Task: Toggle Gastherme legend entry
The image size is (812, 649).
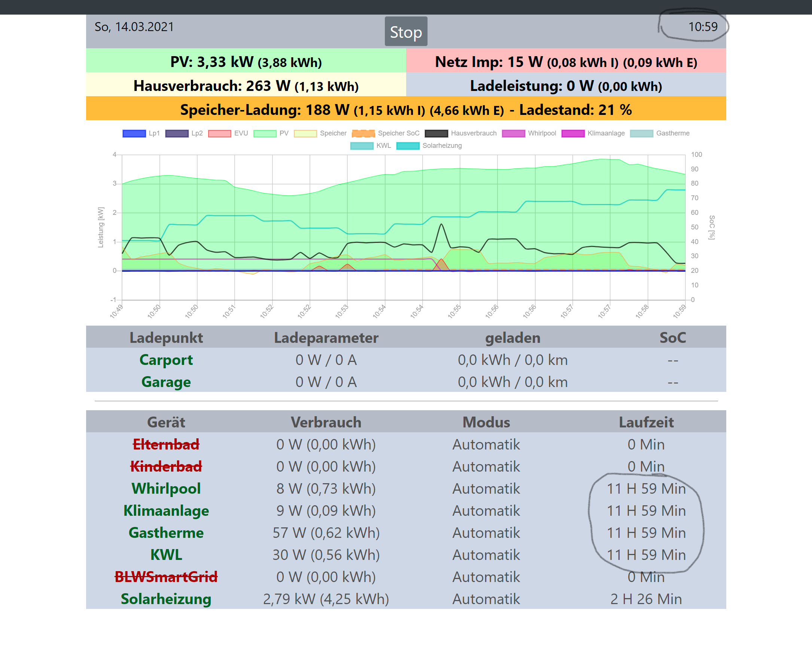Action: (641, 133)
